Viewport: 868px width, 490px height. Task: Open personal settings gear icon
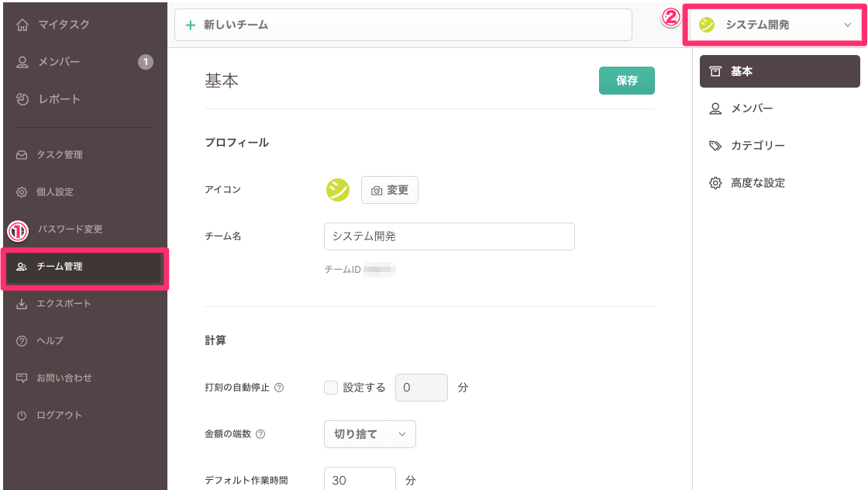tap(22, 192)
